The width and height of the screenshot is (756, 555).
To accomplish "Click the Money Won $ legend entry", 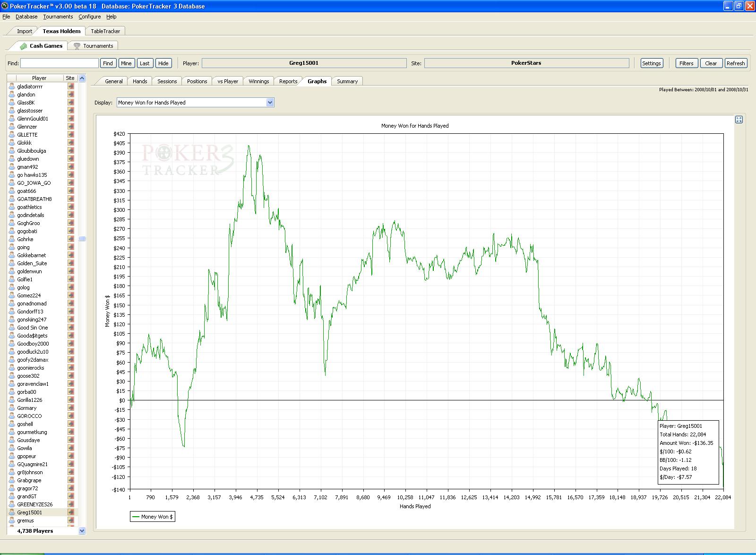I will point(153,517).
